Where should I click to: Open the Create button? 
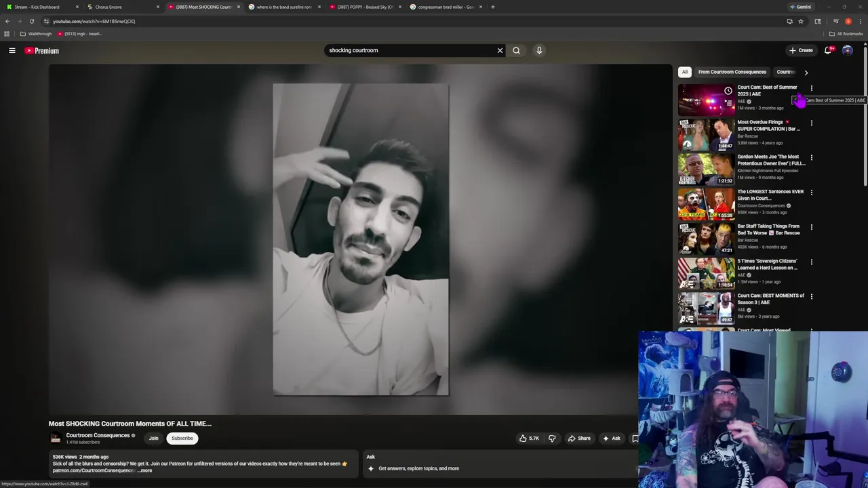(801, 50)
